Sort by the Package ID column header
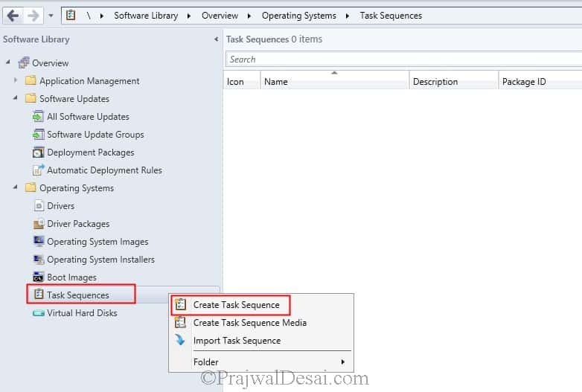 click(x=540, y=81)
